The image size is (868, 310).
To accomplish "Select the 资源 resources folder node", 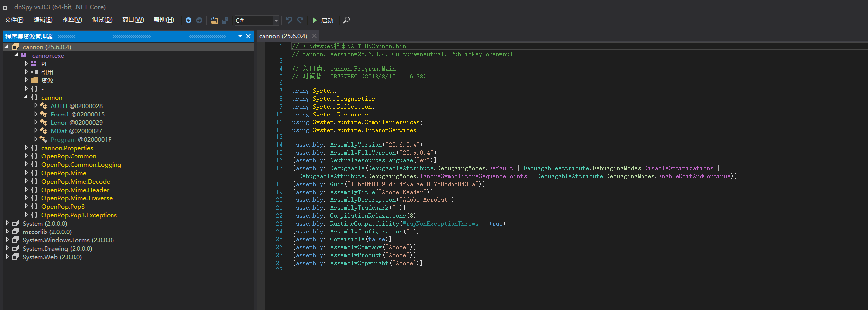I will (47, 80).
